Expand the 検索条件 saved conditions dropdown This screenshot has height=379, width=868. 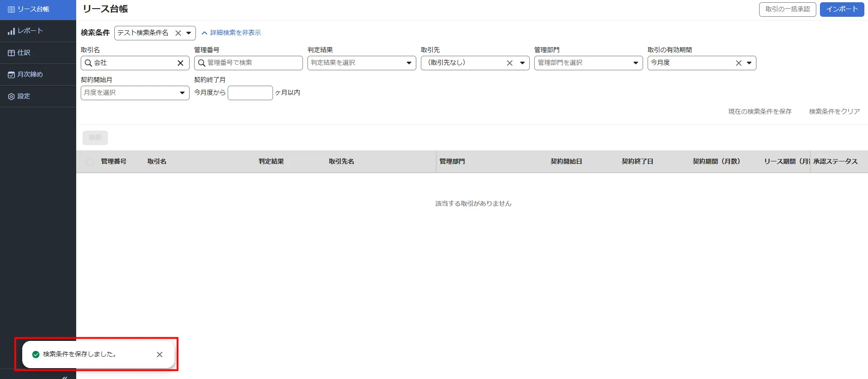click(x=189, y=33)
